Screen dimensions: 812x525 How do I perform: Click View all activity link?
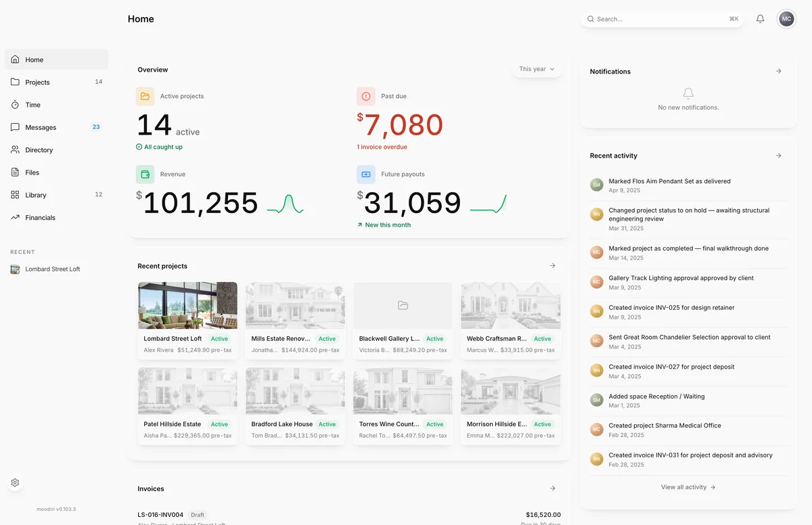[688, 487]
